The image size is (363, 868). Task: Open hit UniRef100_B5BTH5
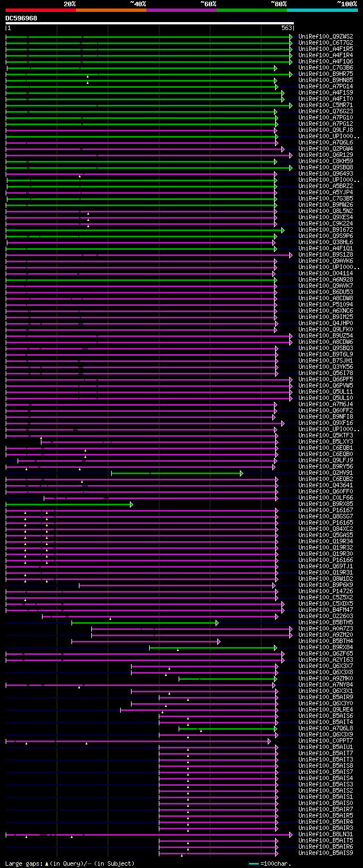326,622
